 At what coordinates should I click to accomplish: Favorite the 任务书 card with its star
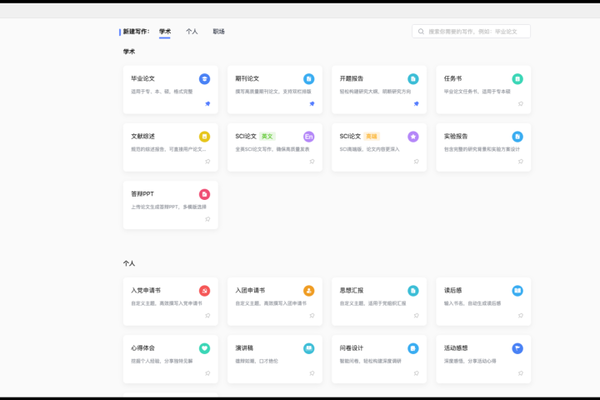click(x=520, y=103)
